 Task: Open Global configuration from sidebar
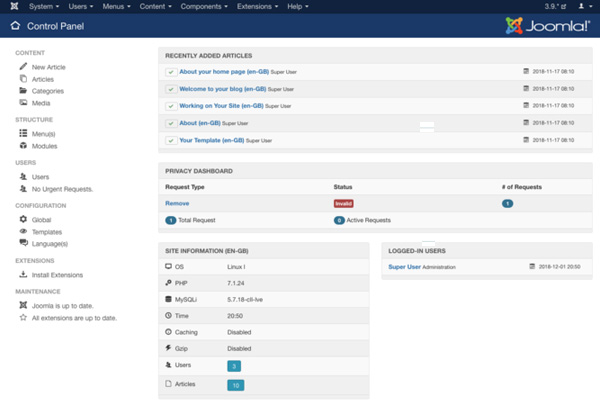(x=41, y=220)
